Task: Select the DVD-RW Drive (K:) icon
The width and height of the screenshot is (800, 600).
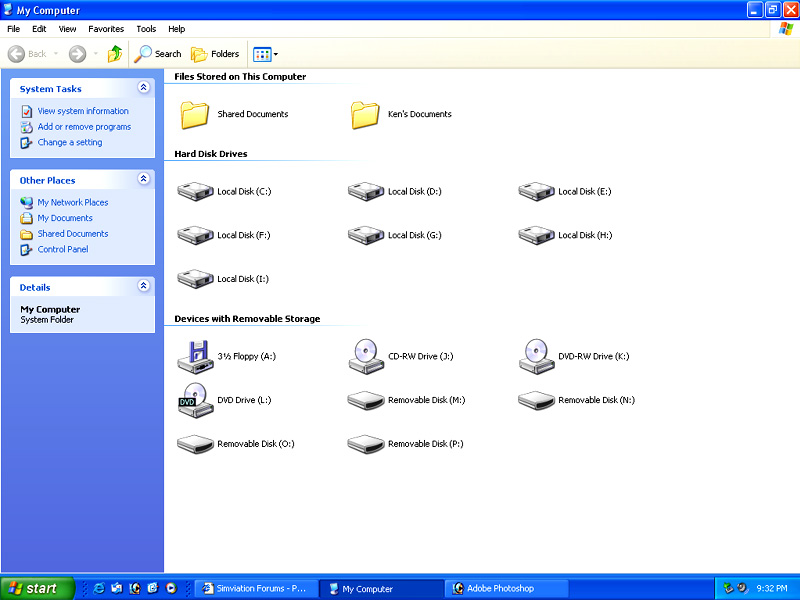Action: (536, 357)
